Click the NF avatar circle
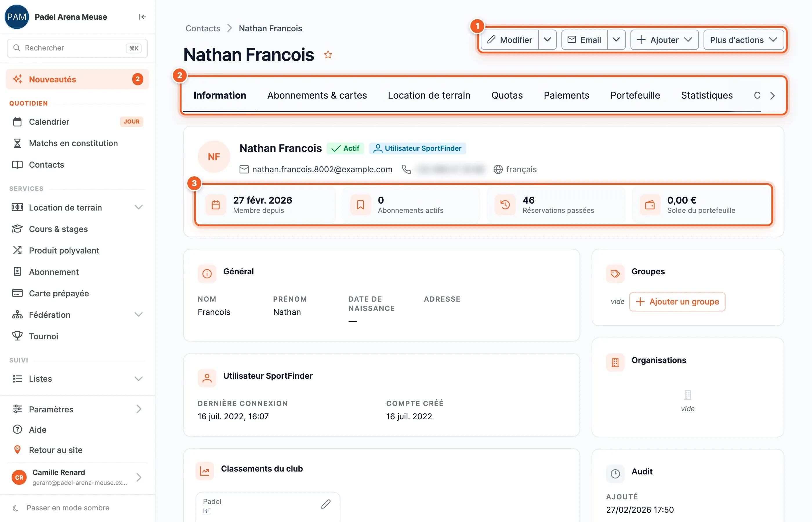The image size is (812, 522). 214,157
